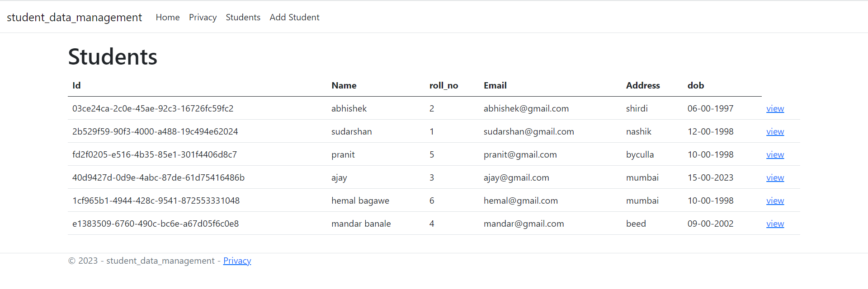The width and height of the screenshot is (868, 289).
Task: Select abhishek's email address in the table
Action: coord(526,108)
